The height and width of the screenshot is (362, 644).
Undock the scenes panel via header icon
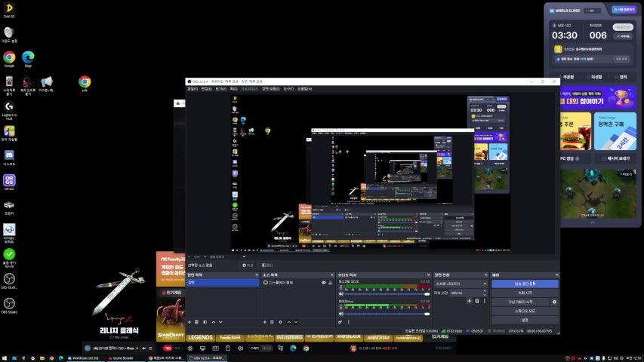[257, 275]
